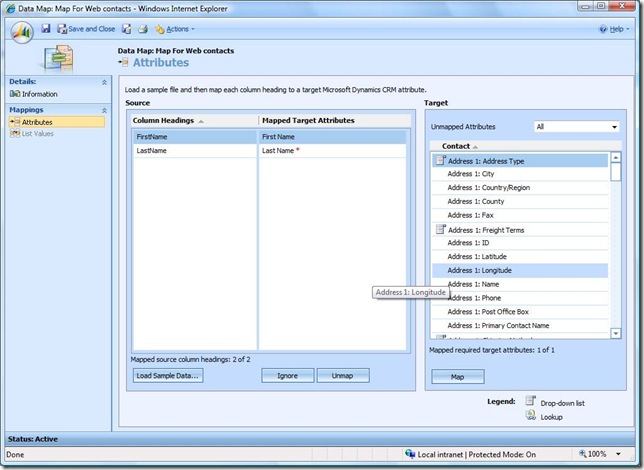Sort by Column Headings header
This screenshot has width=644, height=470.
click(165, 121)
